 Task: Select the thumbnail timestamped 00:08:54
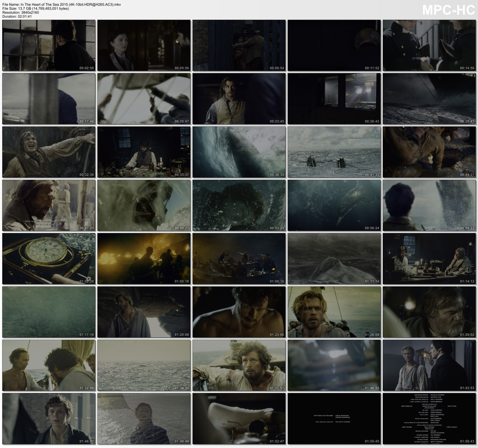(x=239, y=45)
